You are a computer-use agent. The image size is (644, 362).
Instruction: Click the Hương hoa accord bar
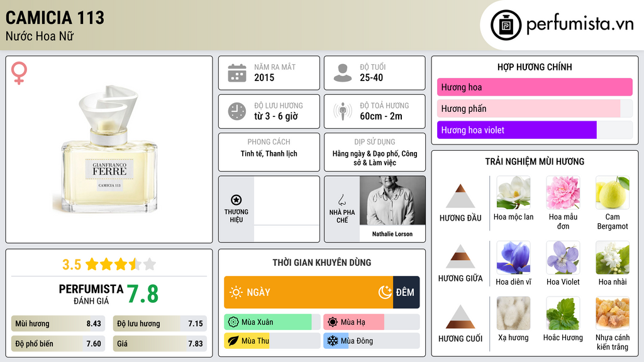(x=535, y=87)
